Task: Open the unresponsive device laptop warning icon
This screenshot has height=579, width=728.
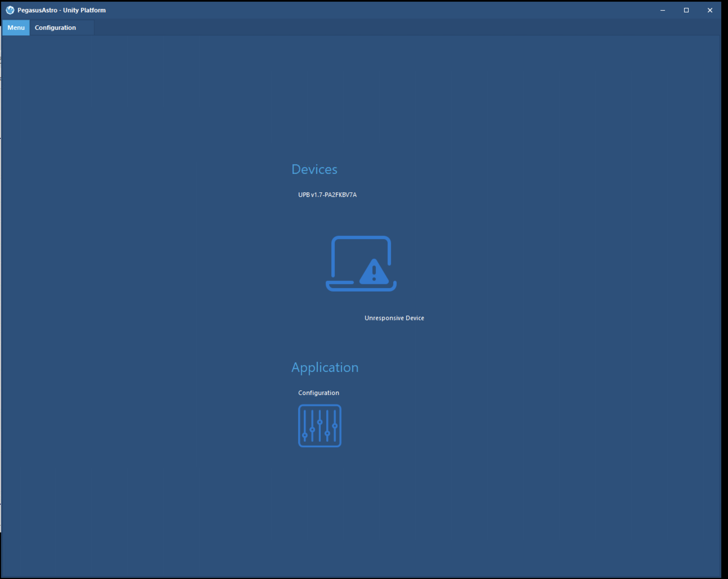Action: (x=361, y=264)
